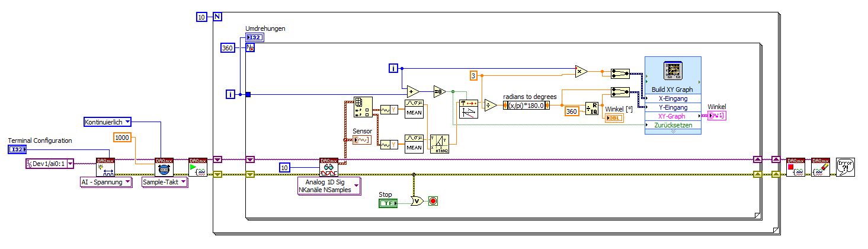The width and height of the screenshot is (868, 249).
Task: Select the DAQmx Create Channel VI
Action: [105, 167]
